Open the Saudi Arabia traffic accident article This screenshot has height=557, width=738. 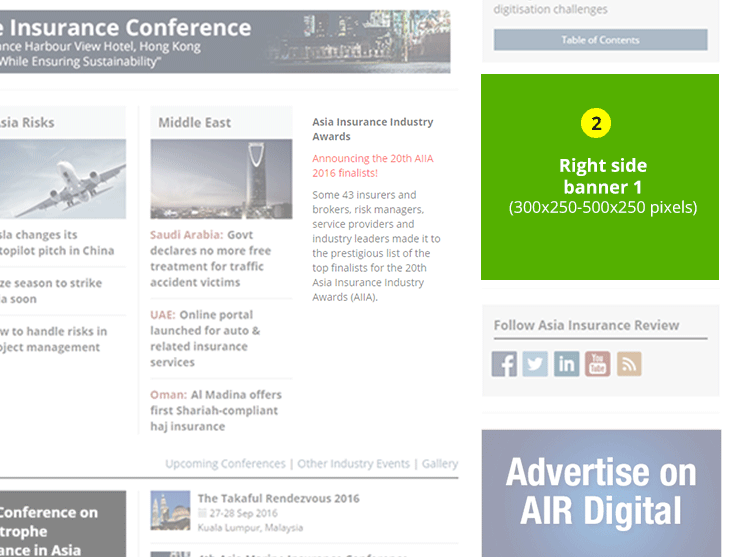[x=210, y=258]
